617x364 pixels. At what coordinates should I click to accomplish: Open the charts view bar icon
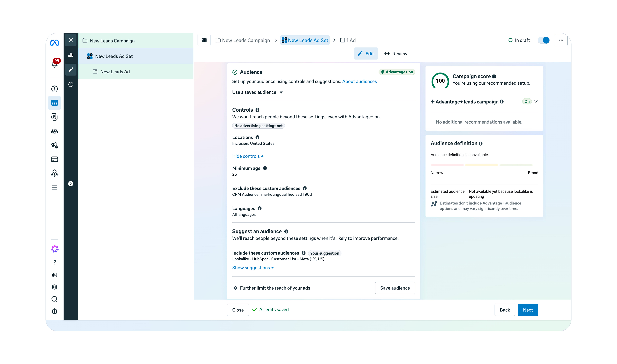(71, 55)
